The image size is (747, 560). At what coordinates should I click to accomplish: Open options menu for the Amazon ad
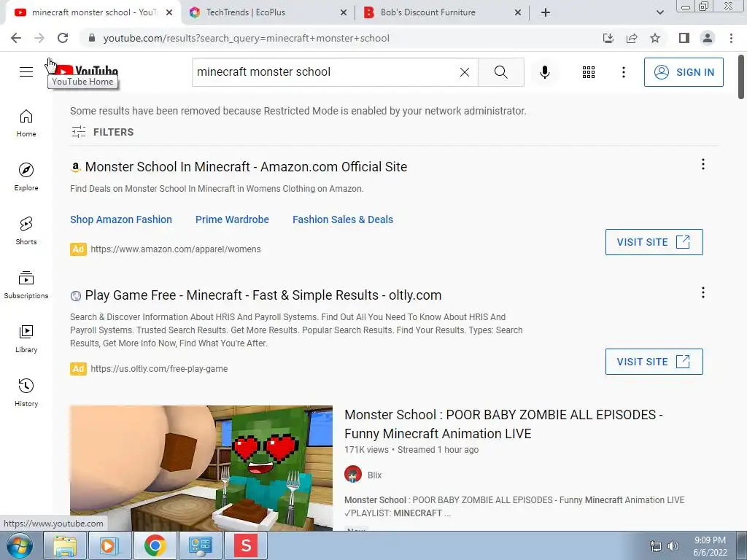[703, 164]
